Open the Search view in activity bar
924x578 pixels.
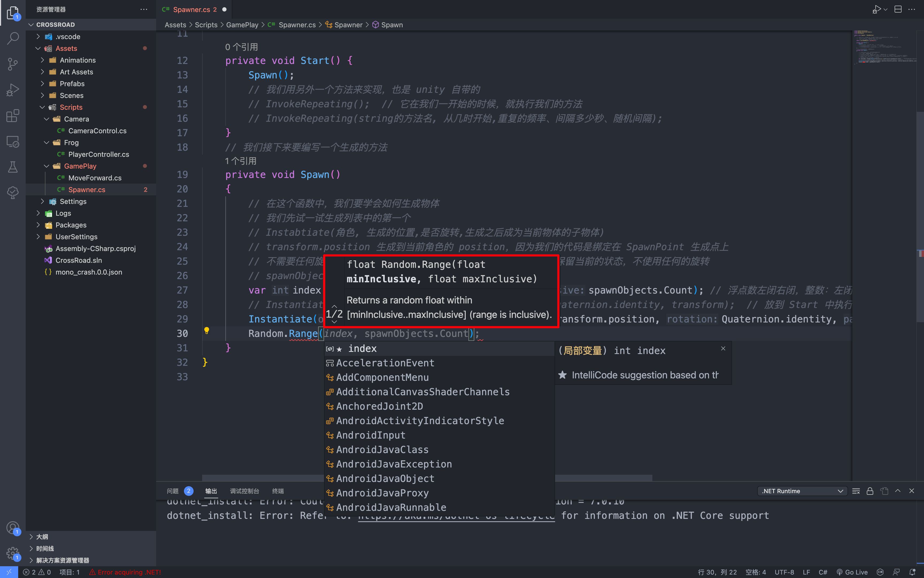tap(13, 38)
